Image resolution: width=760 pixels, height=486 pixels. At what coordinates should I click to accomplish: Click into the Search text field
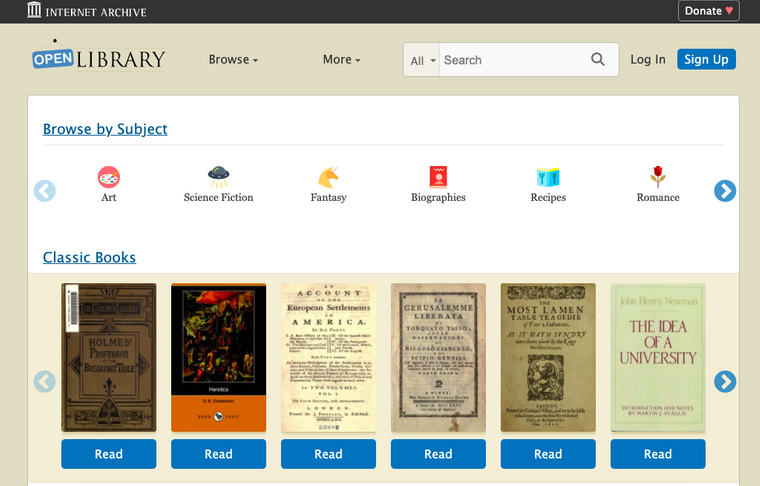(511, 60)
